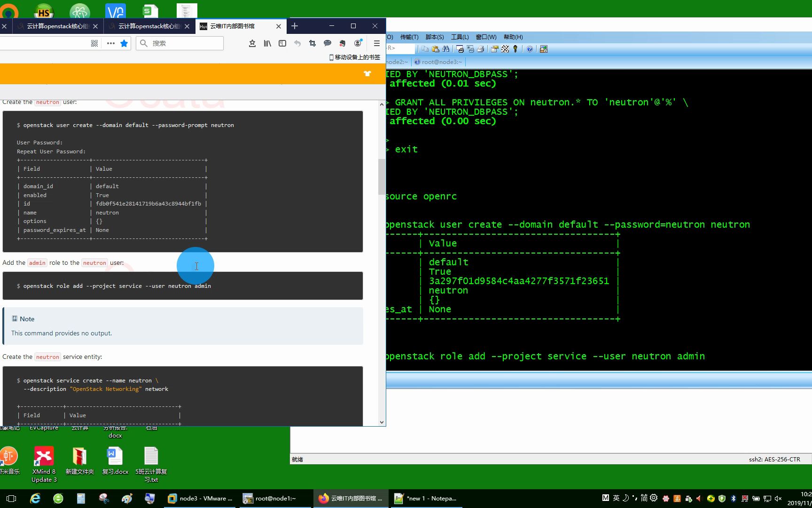Click the find binoculars icon in terminal toolbar
The image size is (812, 508).
click(445, 49)
